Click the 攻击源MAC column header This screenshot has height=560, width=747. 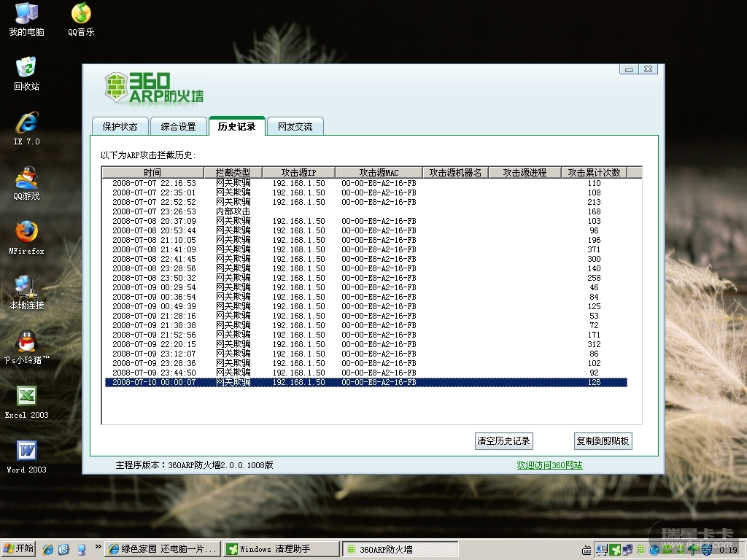379,172
